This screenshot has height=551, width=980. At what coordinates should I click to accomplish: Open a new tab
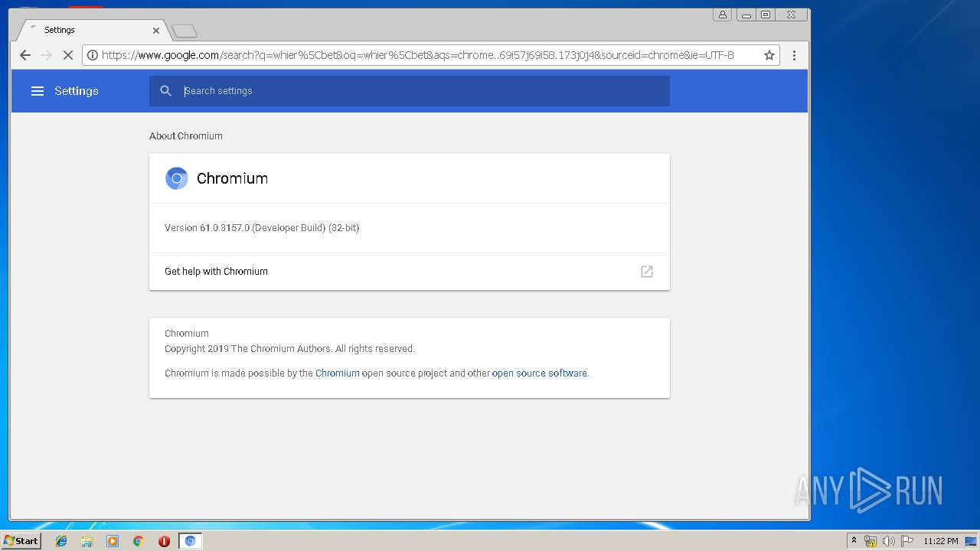pos(185,31)
